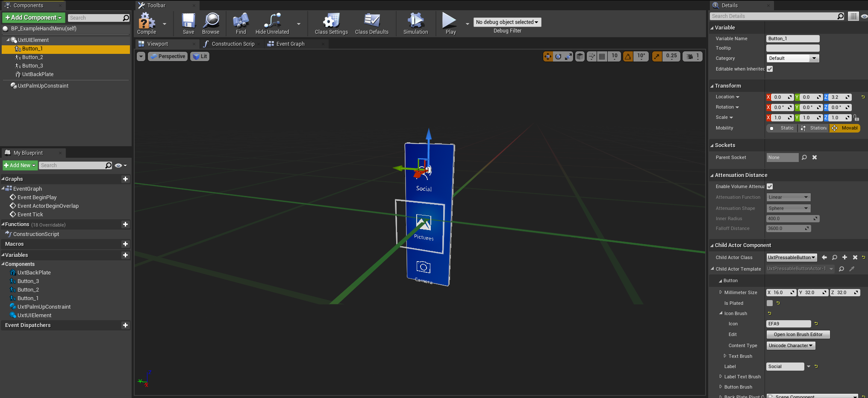Toggle the Editable when Inherited checkbox
Screen dimensions: 868x398
[770, 69]
